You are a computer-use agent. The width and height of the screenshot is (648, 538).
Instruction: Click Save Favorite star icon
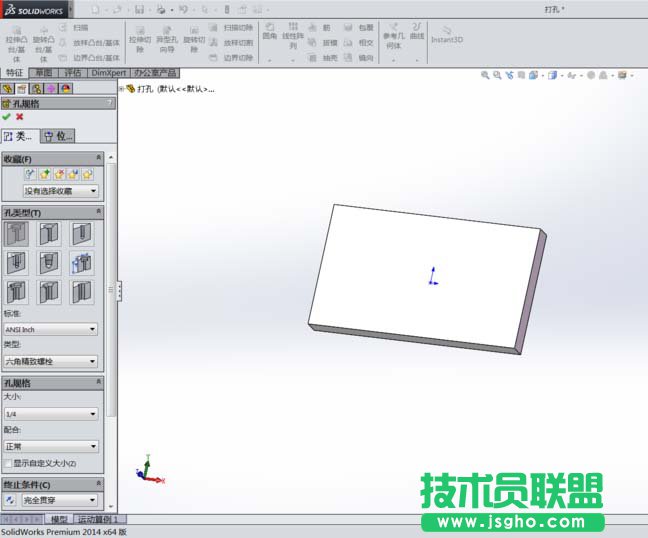click(x=73, y=174)
